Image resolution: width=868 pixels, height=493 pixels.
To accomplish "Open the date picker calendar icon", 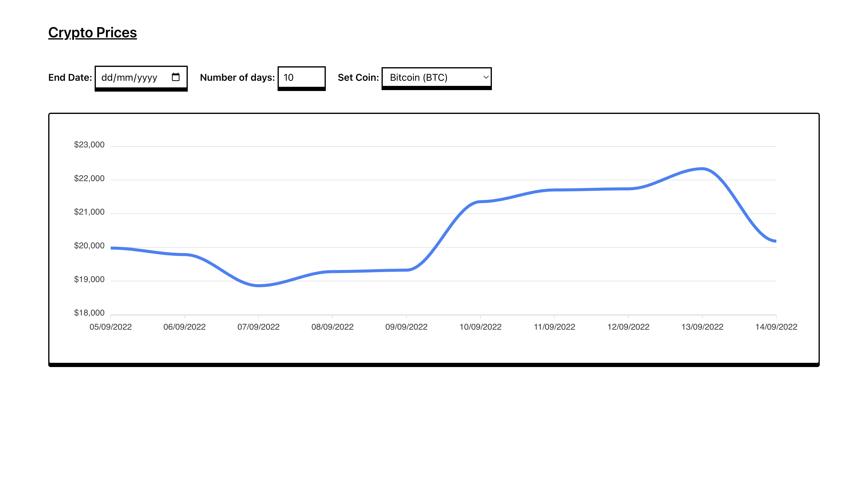I will tap(175, 77).
